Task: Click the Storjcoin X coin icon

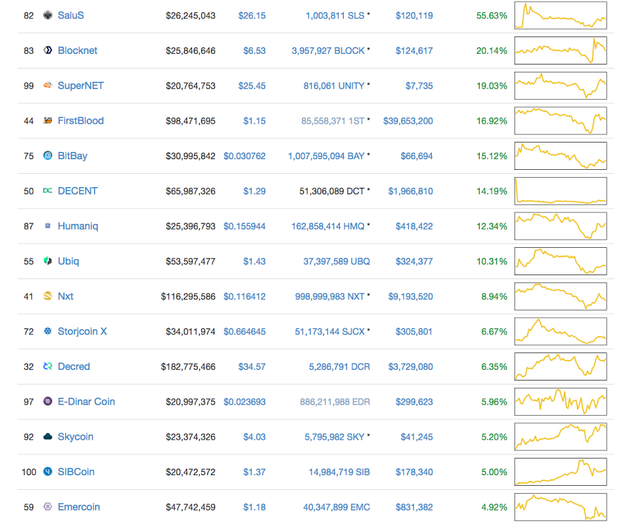Action: tap(48, 332)
